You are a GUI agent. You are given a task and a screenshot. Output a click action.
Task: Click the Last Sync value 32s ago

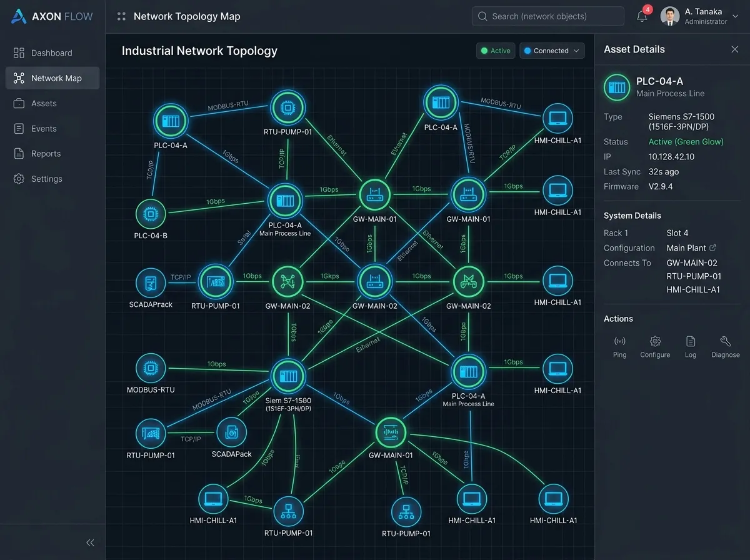tap(663, 172)
